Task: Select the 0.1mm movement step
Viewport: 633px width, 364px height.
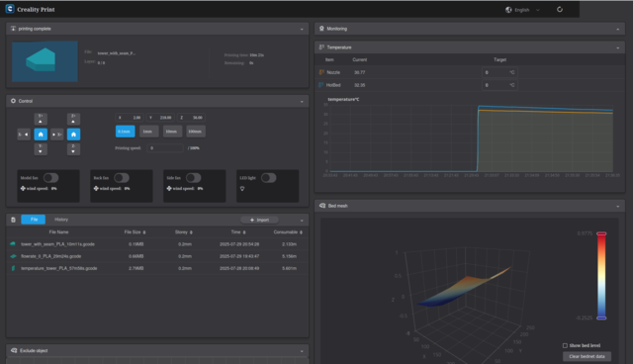Action: [x=126, y=132]
